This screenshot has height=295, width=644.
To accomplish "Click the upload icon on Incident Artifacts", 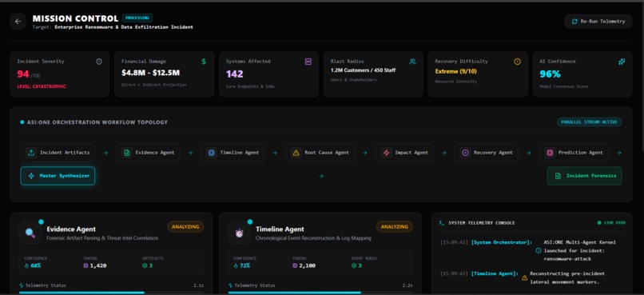I will click(31, 153).
